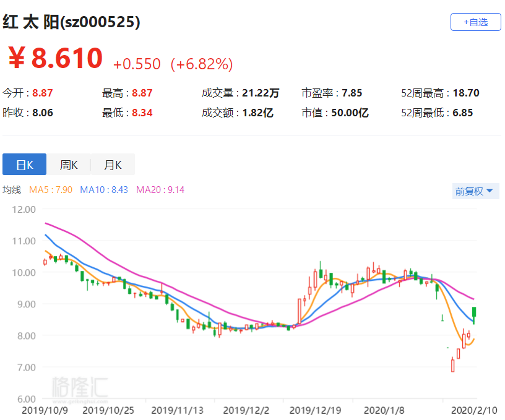
Task: Click the 2020/2/10 date axis label
Action: click(474, 411)
